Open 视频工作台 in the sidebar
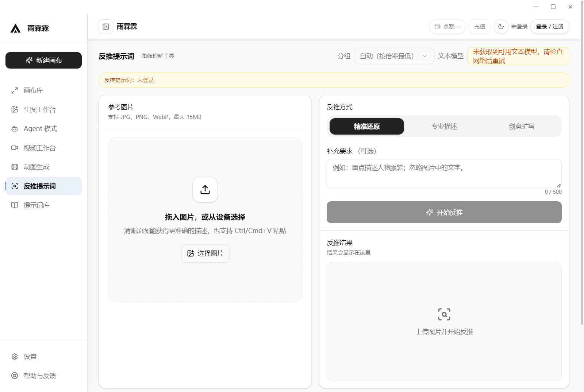The image size is (584, 392). (43, 148)
